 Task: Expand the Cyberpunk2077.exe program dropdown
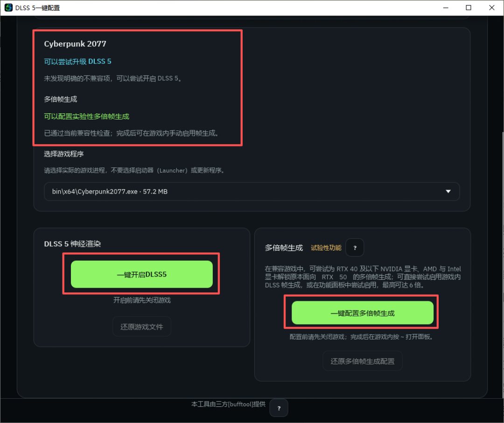252,192
